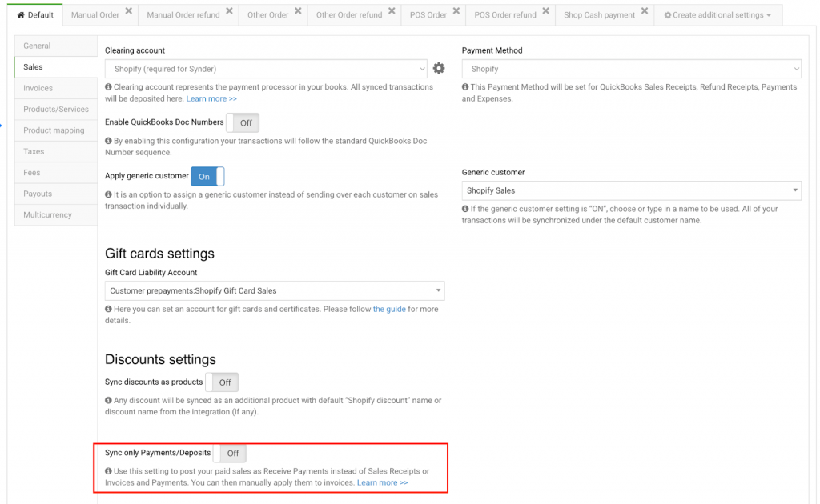Open the guide link for gift cards
This screenshot has width=820, height=504.
tap(389, 309)
